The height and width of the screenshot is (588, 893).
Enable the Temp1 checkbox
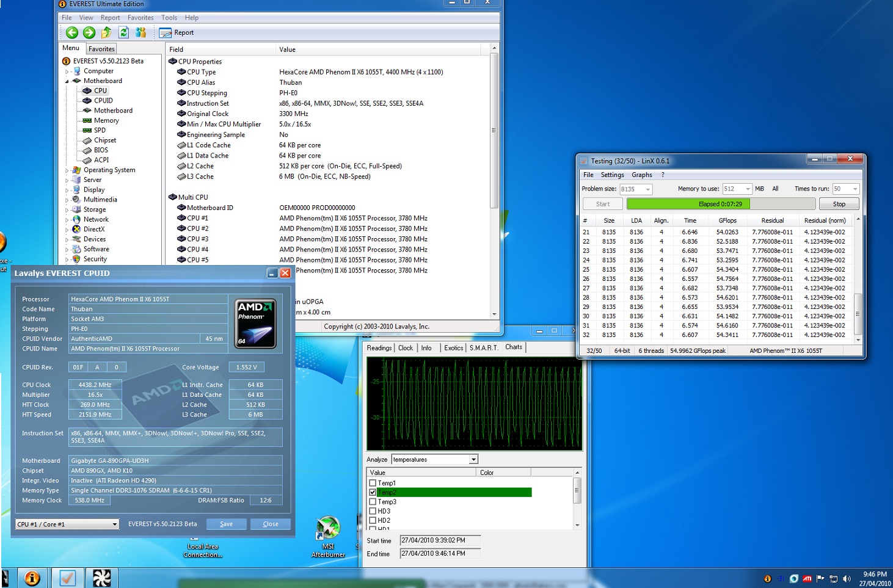pos(373,483)
